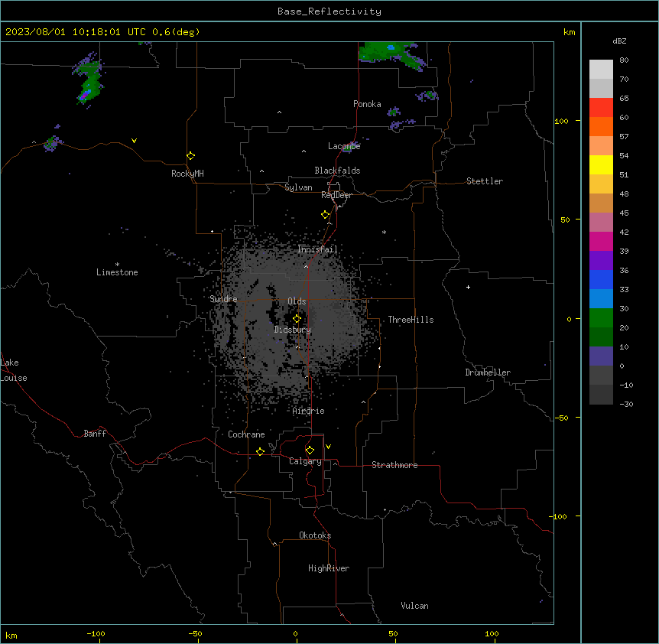Select the yellow diamond marker below Cochrane
The width and height of the screenshot is (659, 644).
261,451
